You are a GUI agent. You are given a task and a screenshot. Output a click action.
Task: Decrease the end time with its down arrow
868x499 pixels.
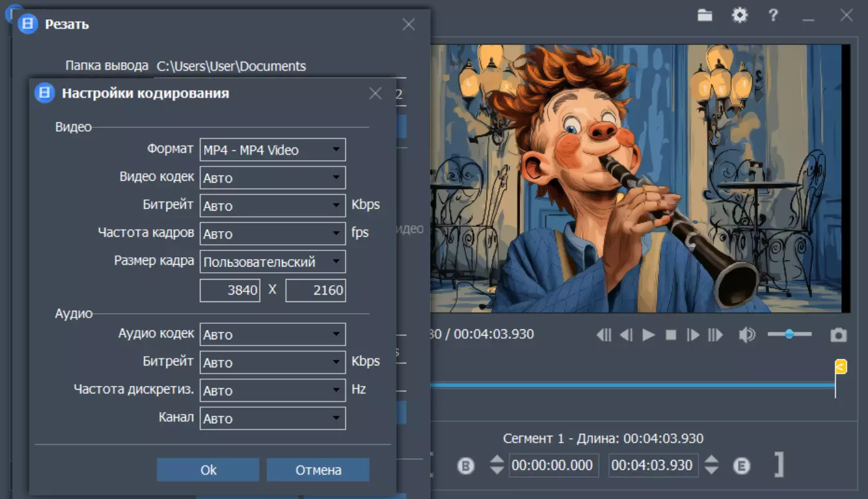click(712, 470)
